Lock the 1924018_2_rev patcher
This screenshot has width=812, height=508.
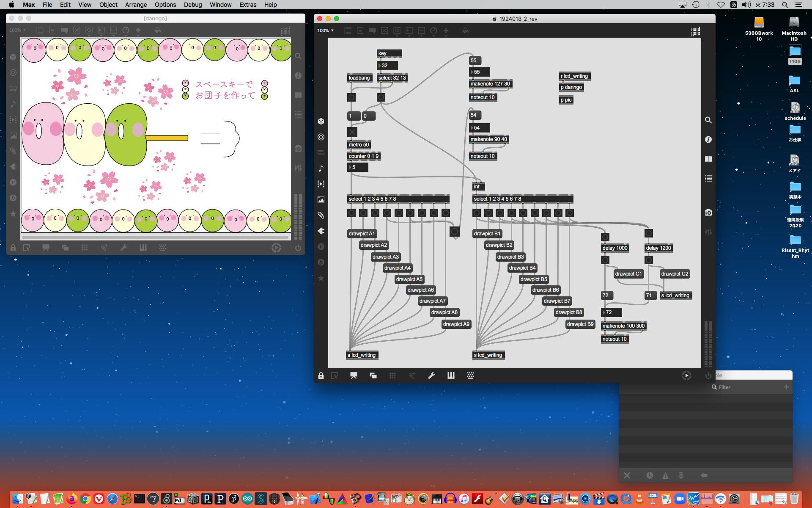point(321,375)
